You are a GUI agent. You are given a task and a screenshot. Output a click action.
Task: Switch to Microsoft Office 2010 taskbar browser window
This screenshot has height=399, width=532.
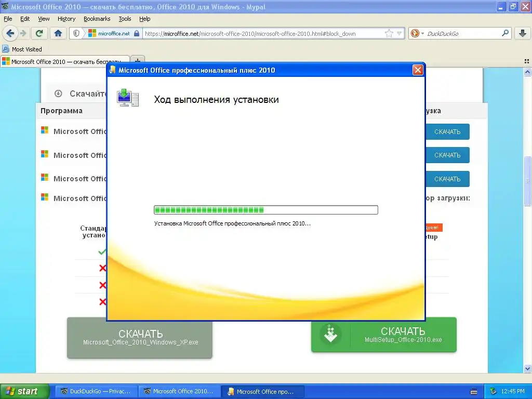[179, 391]
